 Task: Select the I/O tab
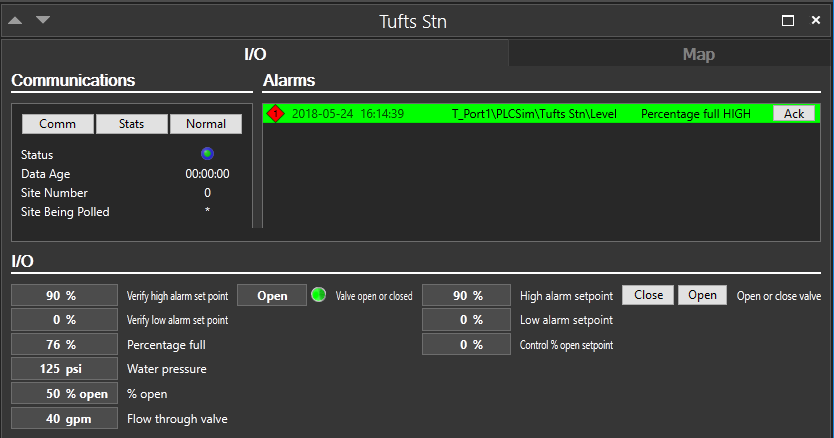[255, 54]
